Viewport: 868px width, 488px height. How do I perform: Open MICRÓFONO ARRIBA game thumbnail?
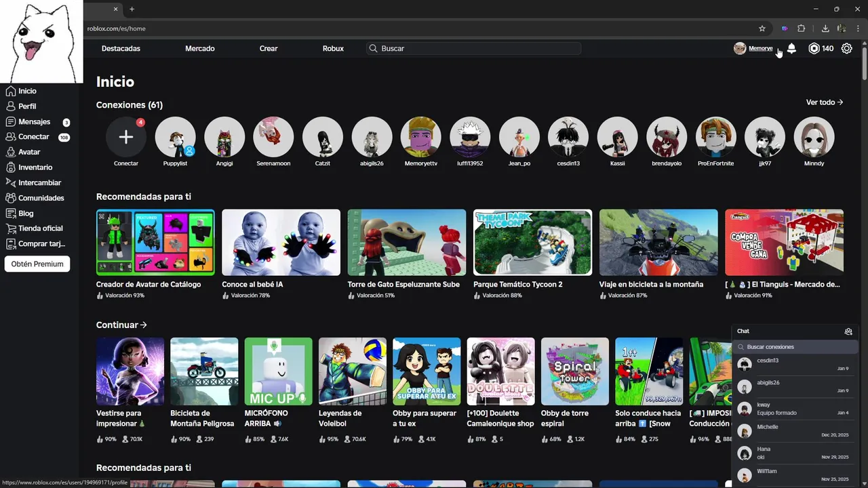(x=279, y=371)
